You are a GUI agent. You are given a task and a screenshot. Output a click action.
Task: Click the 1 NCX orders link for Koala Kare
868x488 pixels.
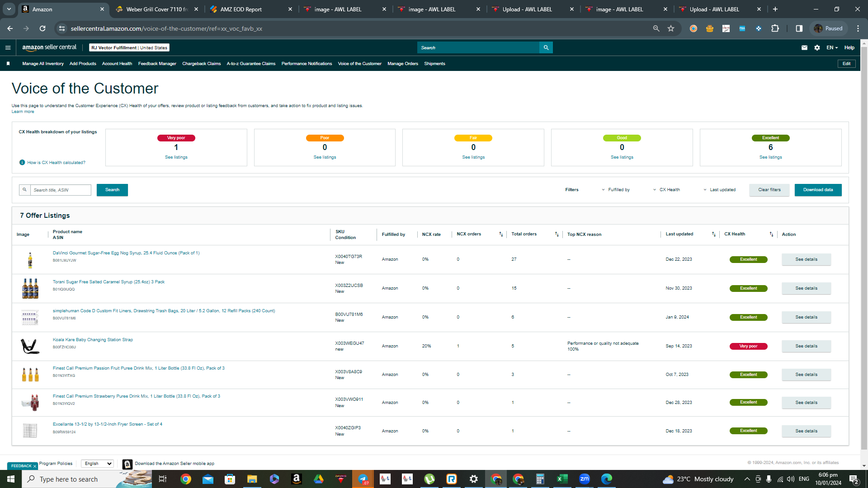(458, 346)
